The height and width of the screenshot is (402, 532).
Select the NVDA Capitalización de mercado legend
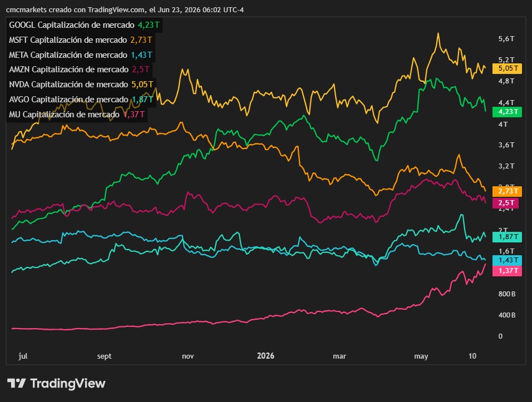pyautogui.click(x=81, y=85)
